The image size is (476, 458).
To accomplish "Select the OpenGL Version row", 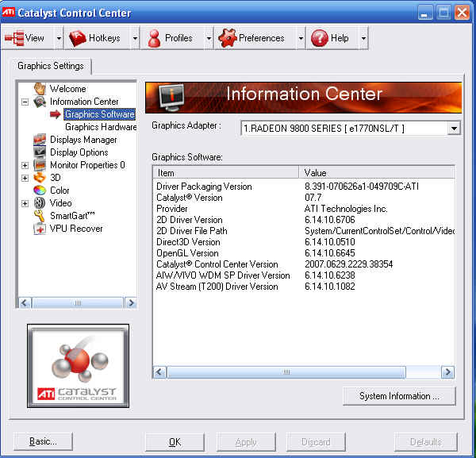I will pos(304,253).
